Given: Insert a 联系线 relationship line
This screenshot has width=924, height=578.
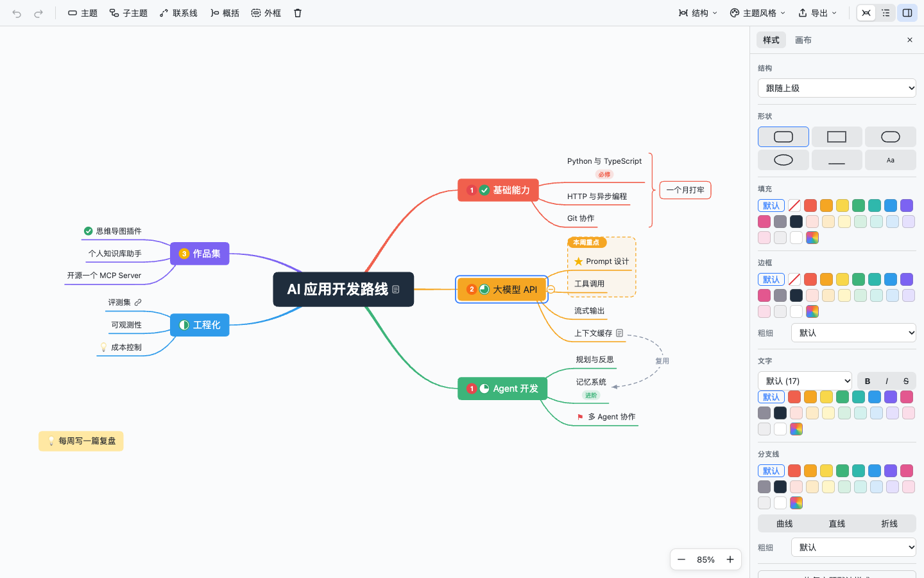Looking at the screenshot, I should point(178,13).
